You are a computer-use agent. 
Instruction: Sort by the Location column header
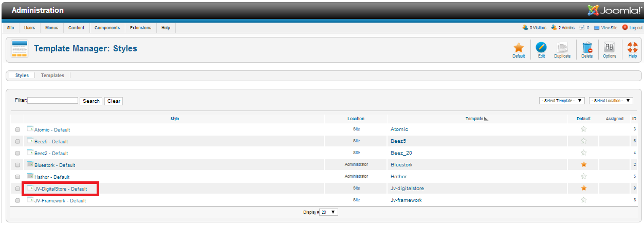pyautogui.click(x=356, y=119)
